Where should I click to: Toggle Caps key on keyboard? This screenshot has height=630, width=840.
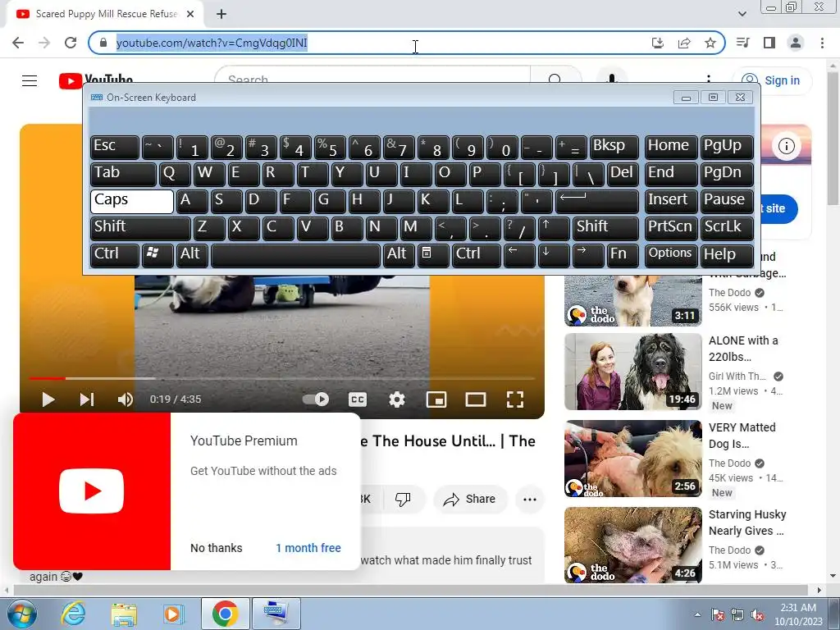132,202
